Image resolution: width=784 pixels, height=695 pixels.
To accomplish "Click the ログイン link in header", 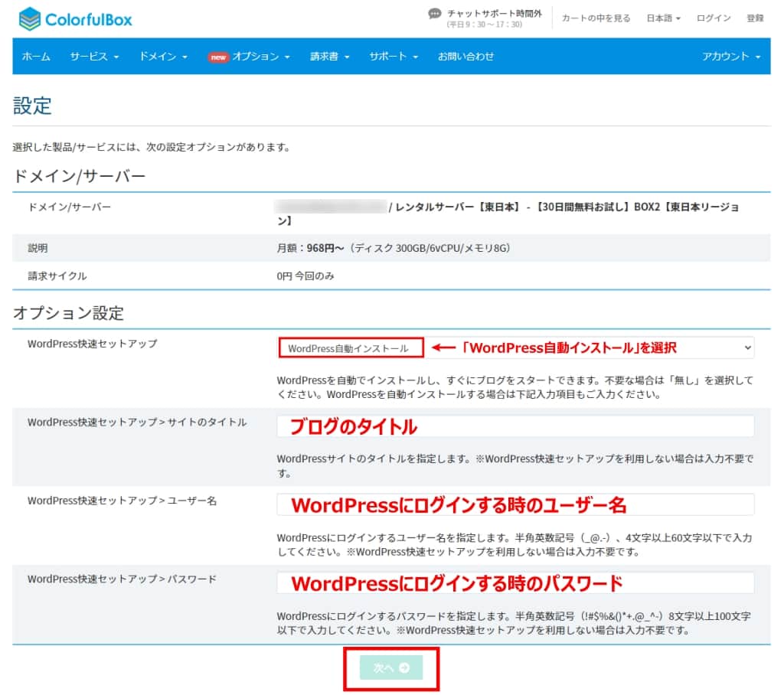I will (714, 18).
